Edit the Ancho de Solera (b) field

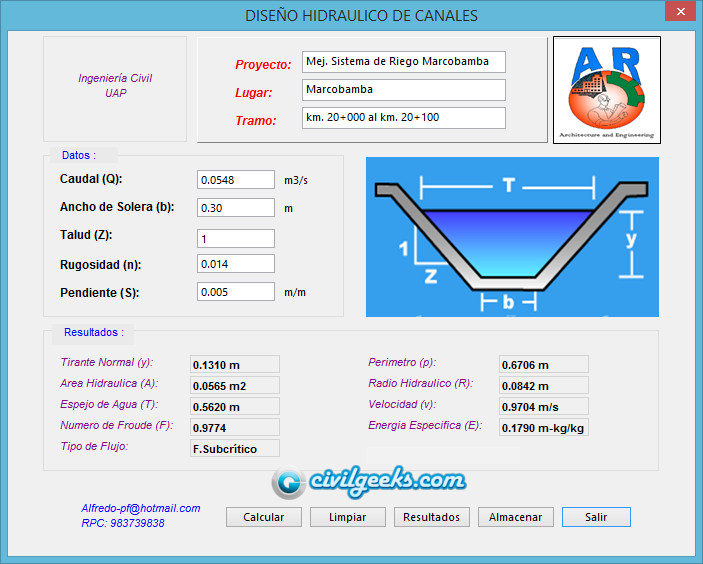pos(236,208)
